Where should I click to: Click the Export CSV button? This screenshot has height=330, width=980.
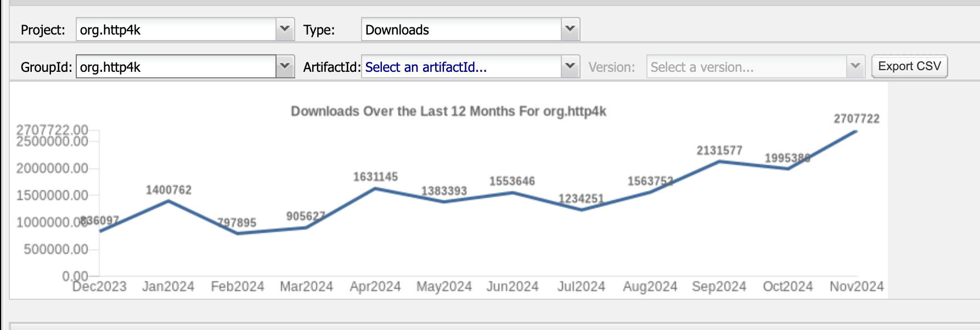(909, 66)
